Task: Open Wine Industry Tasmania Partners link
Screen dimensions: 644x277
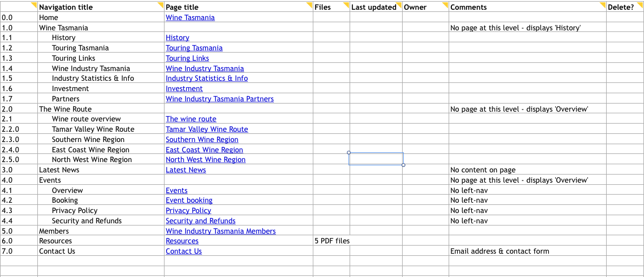Action: coord(220,99)
